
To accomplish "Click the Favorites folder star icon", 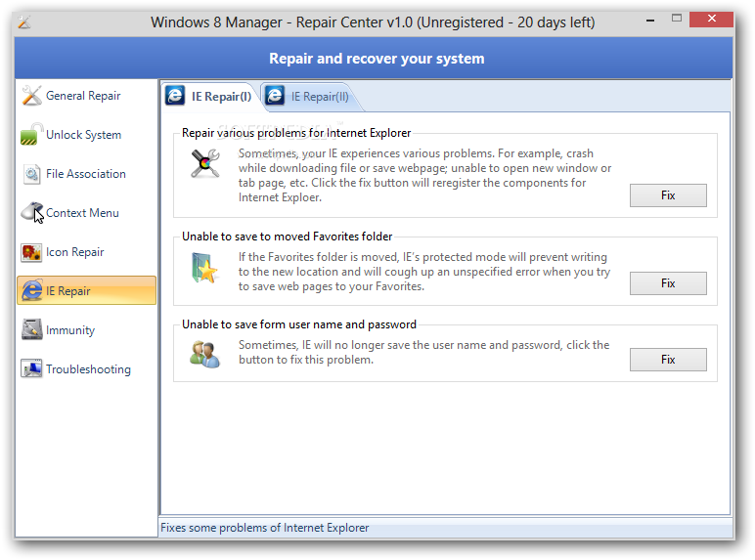I will (205, 268).
